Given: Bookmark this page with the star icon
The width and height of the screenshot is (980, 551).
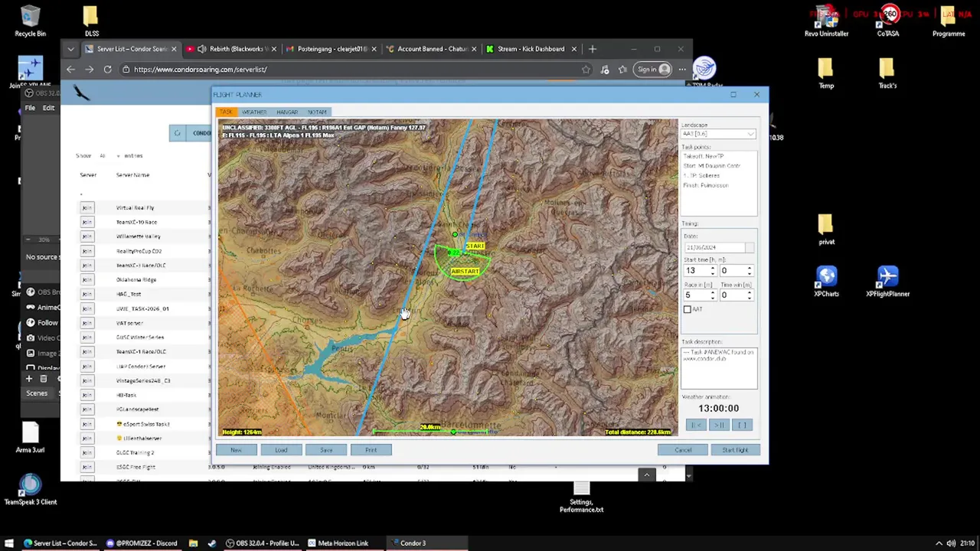Looking at the screenshot, I should click(x=586, y=70).
